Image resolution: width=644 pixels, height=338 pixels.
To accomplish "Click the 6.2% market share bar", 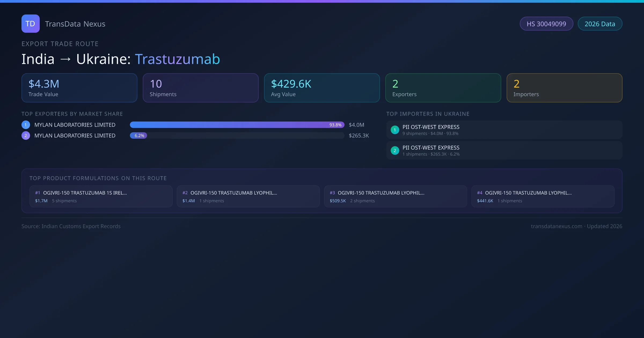I will coord(138,135).
